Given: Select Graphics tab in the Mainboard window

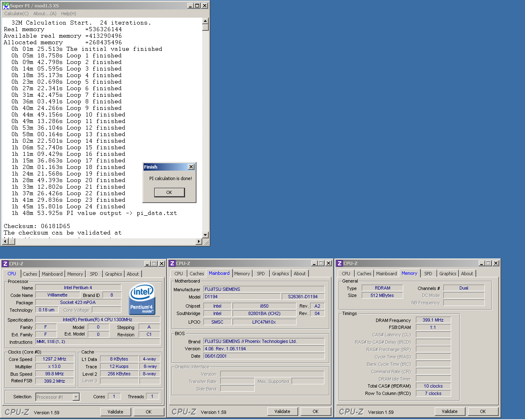Looking at the screenshot, I should tap(281, 274).
